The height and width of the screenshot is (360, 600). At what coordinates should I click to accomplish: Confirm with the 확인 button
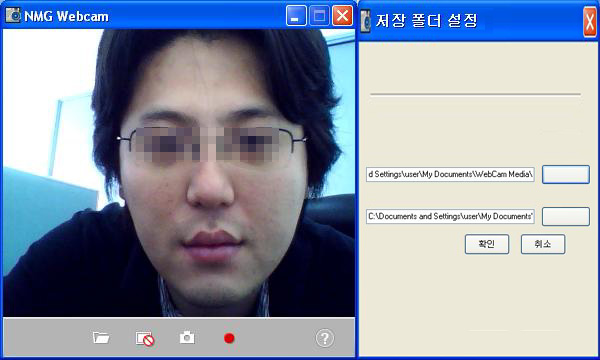[487, 244]
